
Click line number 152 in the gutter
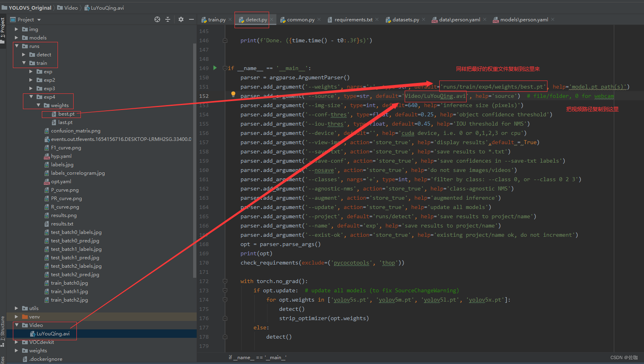click(x=204, y=96)
